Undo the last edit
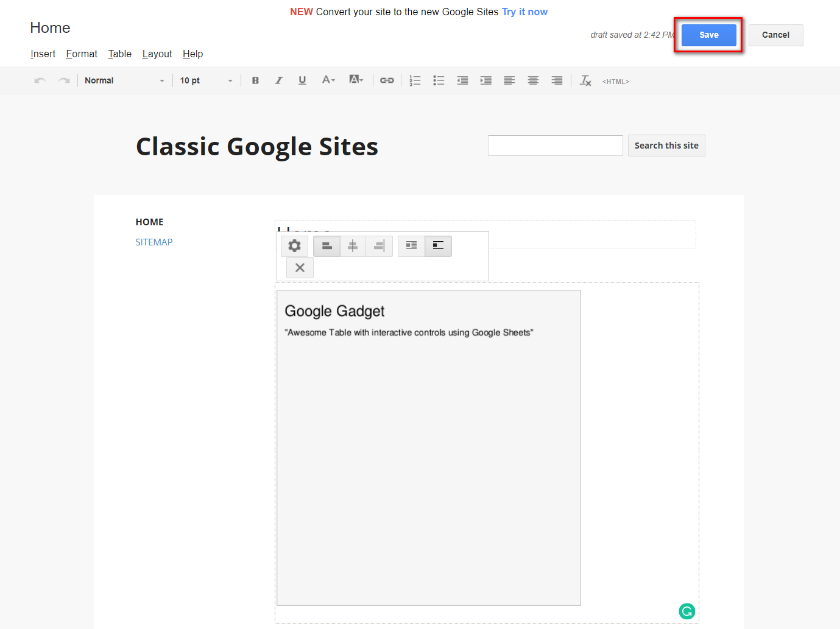The height and width of the screenshot is (629, 840). (x=40, y=80)
